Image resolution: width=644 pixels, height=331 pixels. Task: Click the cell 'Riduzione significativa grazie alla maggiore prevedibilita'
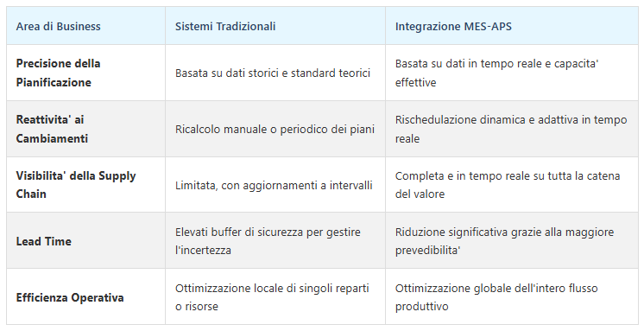pyautogui.click(x=511, y=240)
